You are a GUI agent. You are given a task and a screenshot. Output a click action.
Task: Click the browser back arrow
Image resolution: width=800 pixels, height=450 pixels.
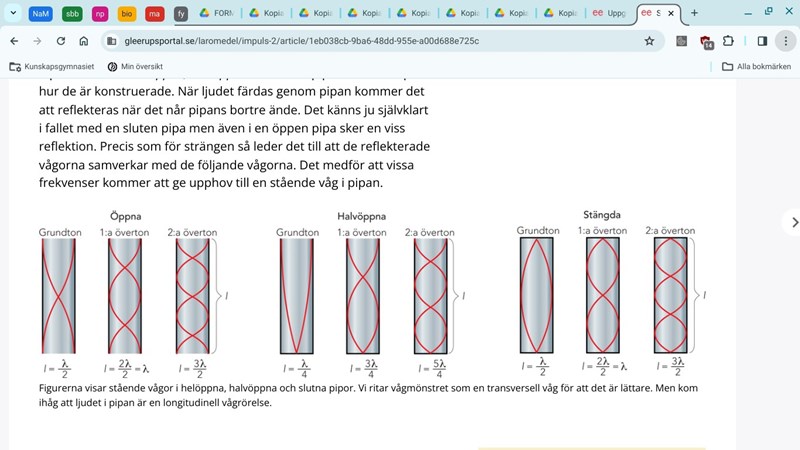coord(14,41)
